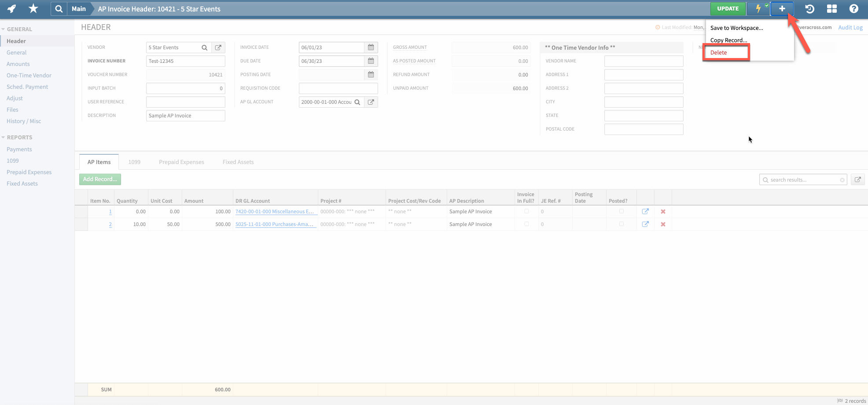
Task: Toggle Posted checkbox for item 1
Action: pos(621,212)
